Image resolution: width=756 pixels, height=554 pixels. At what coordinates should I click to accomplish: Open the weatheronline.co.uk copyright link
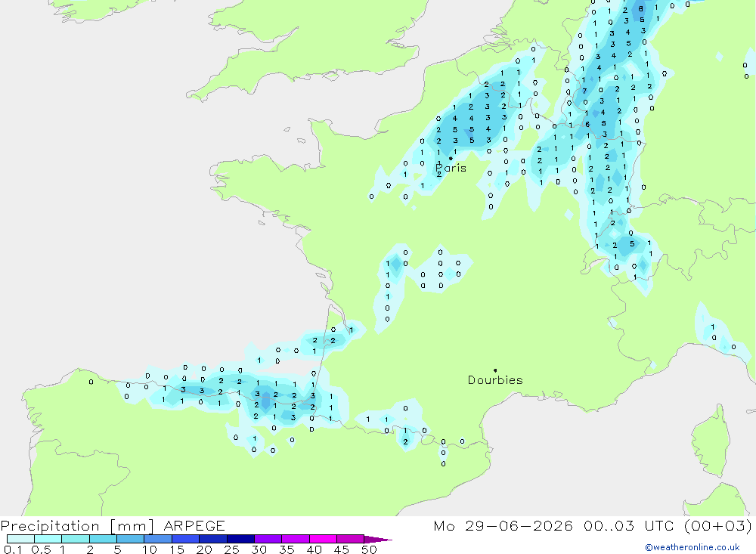click(692, 547)
